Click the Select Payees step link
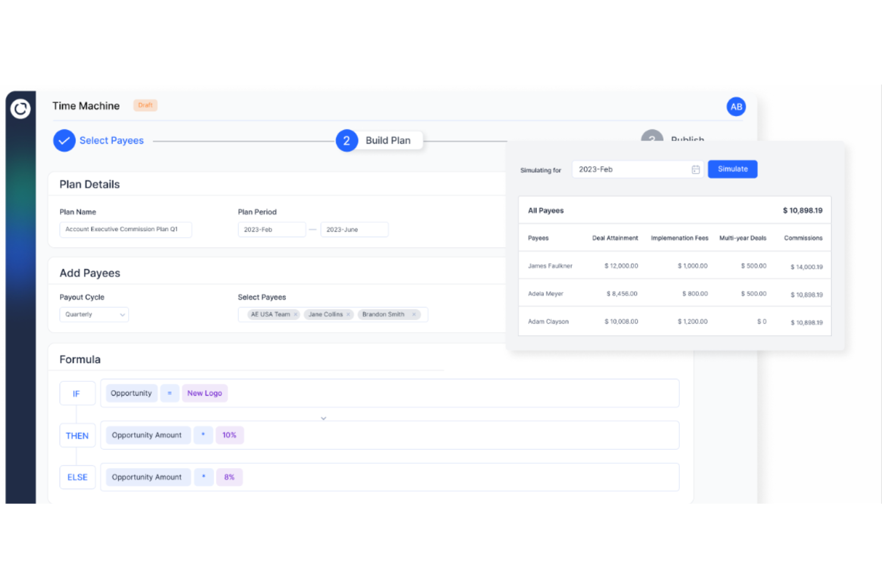The height and width of the screenshot is (588, 882). tap(111, 140)
